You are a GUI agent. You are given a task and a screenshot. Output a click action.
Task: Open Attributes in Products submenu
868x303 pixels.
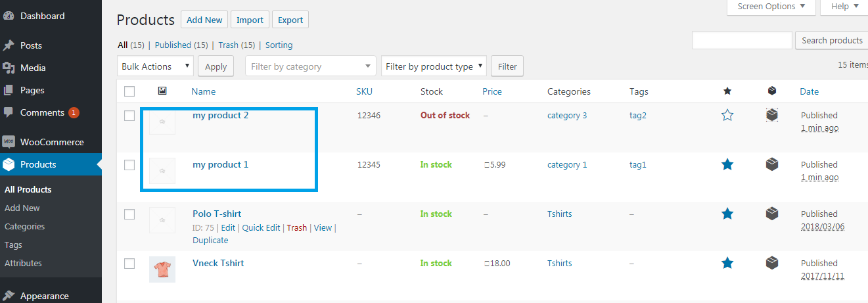[23, 263]
